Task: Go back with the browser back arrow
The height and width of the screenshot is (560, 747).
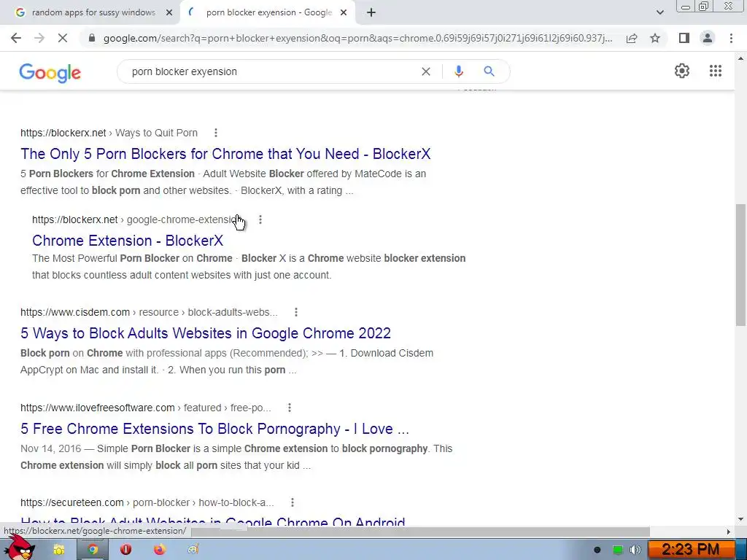Action: [x=16, y=38]
